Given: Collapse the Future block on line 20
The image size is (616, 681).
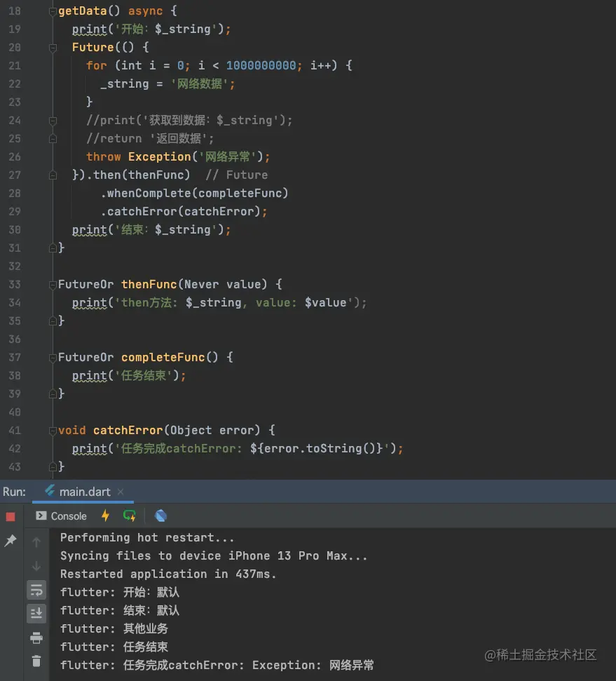Looking at the screenshot, I should [x=53, y=48].
